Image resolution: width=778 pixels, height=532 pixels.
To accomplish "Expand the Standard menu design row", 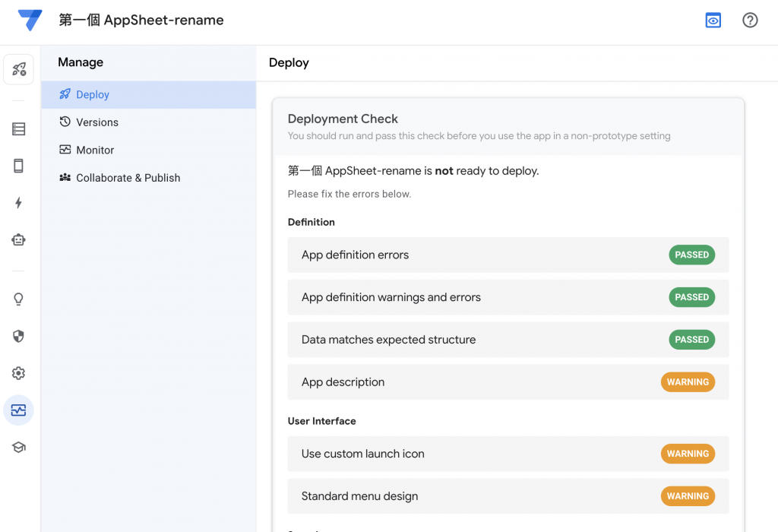I will tap(508, 496).
